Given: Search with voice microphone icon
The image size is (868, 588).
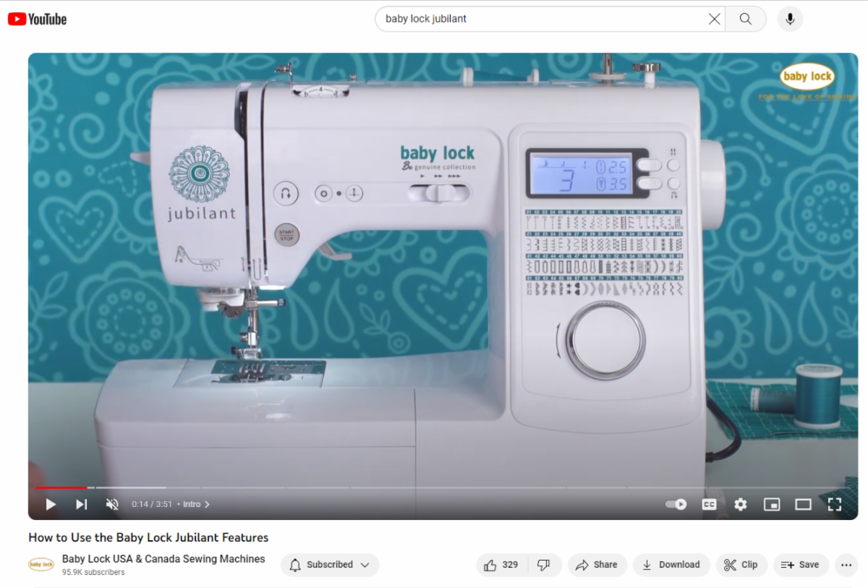Looking at the screenshot, I should [790, 20].
